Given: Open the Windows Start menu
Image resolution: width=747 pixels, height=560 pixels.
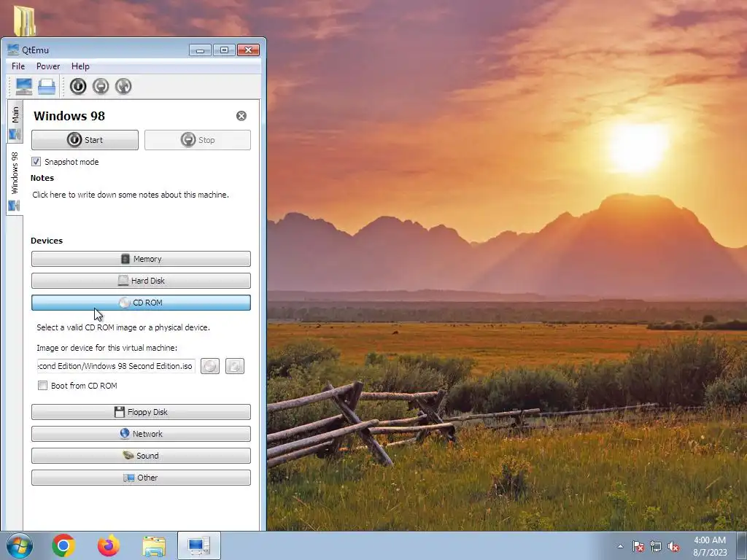Looking at the screenshot, I should click(20, 545).
